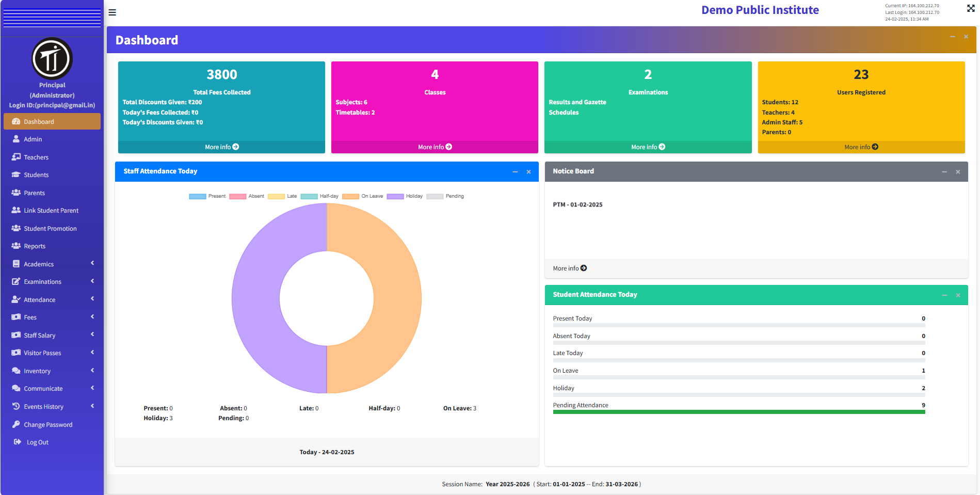Open More info on Examinations card
Viewport: 980px width, 495px height.
[x=648, y=147]
